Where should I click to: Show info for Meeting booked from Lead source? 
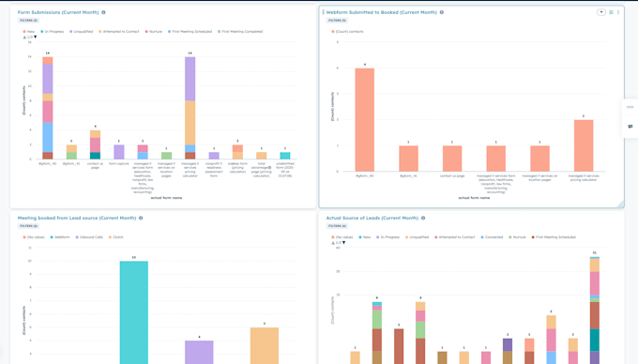pos(141,218)
